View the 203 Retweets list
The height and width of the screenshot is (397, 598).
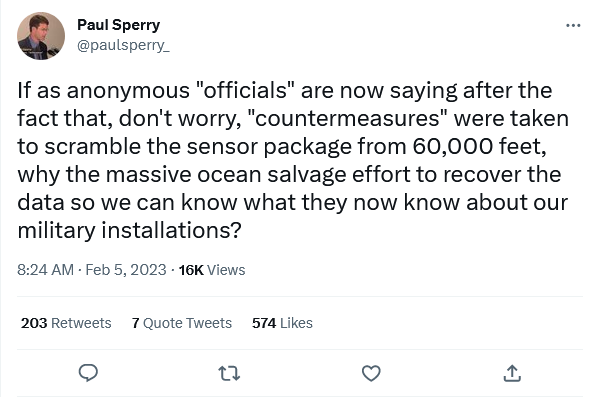[66, 323]
